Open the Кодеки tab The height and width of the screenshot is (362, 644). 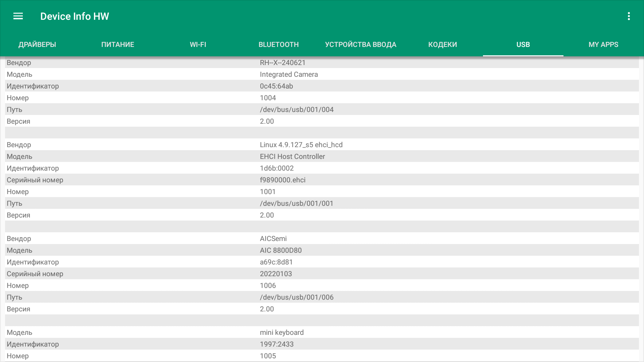442,45
